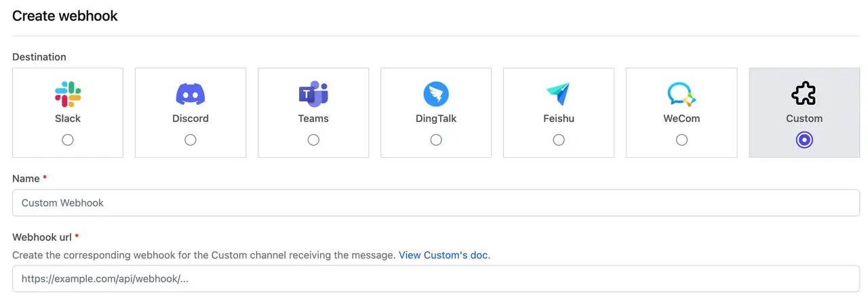Image resolution: width=868 pixels, height=304 pixels.
Task: Select the Teams radio button
Action: (x=313, y=139)
